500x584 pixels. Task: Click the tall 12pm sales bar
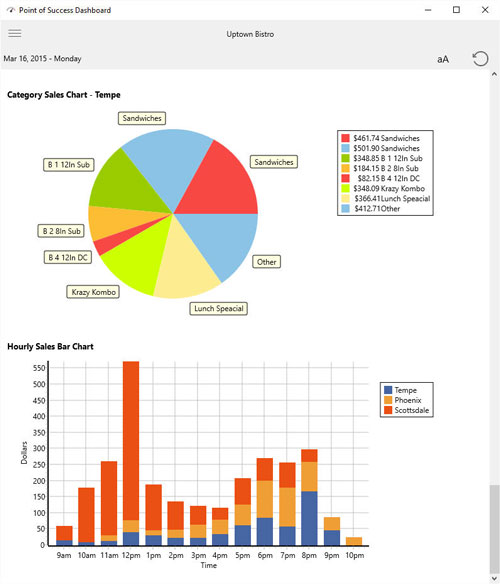pos(131,453)
